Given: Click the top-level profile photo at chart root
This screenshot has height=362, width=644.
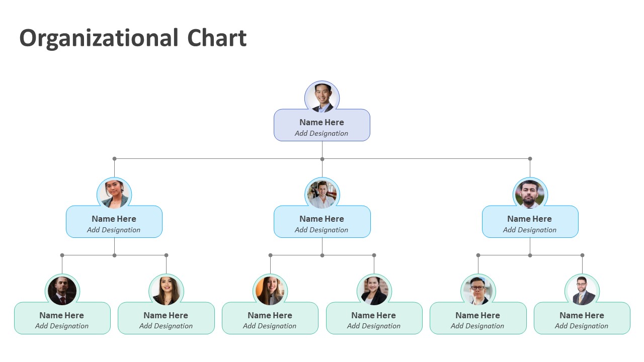Looking at the screenshot, I should (322, 98).
